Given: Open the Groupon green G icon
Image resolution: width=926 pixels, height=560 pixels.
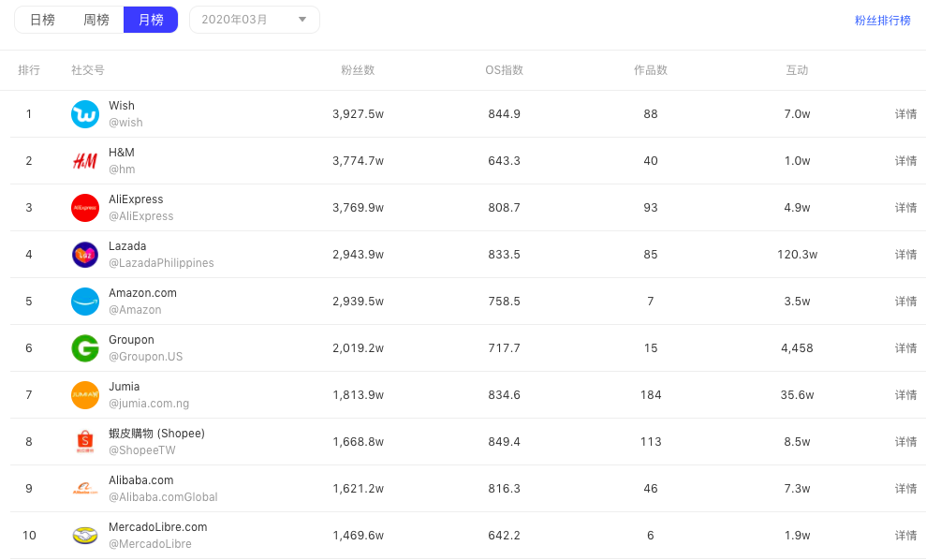Looking at the screenshot, I should tap(85, 348).
